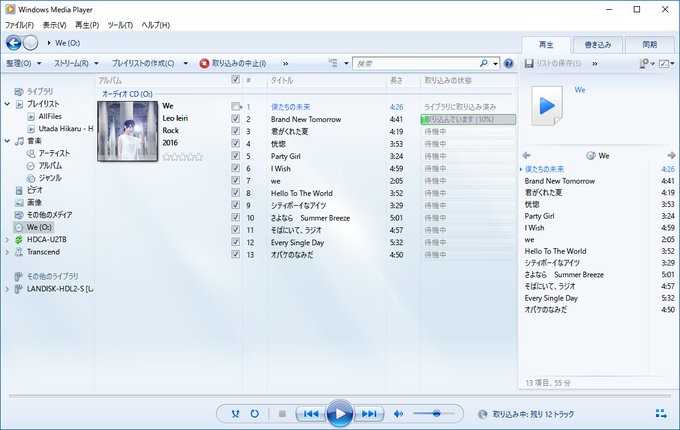Turn on repeat playback
The height and width of the screenshot is (430, 680).
click(x=255, y=414)
